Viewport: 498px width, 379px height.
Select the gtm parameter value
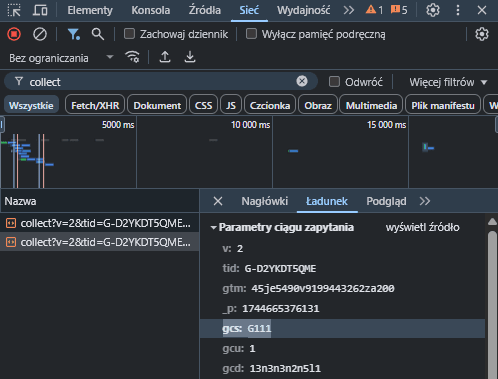[x=323, y=288]
